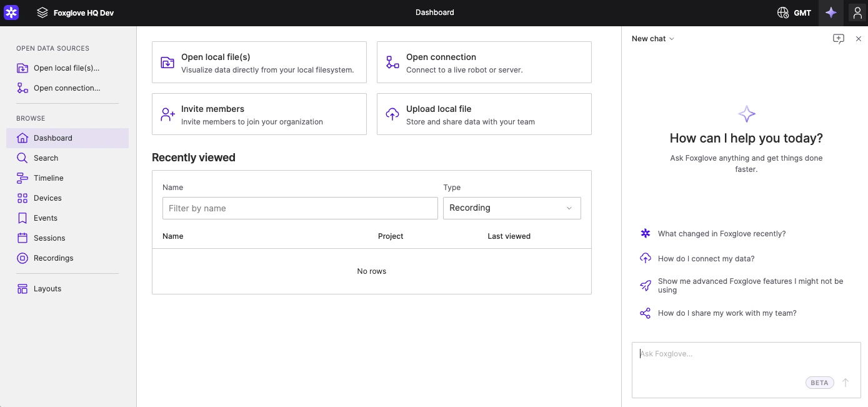Screen dimensions: 868x407
Task: Click the add-person icon on Invite members card
Action: pyautogui.click(x=167, y=114)
